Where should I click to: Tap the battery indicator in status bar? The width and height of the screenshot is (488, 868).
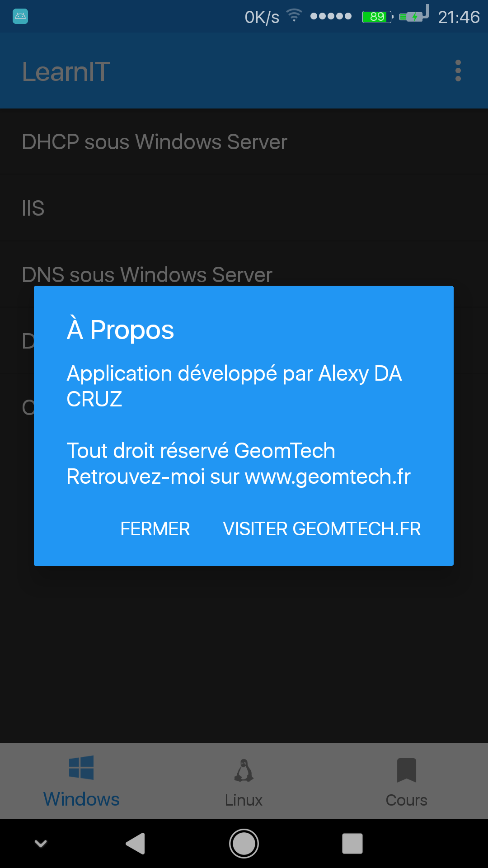coord(377,17)
